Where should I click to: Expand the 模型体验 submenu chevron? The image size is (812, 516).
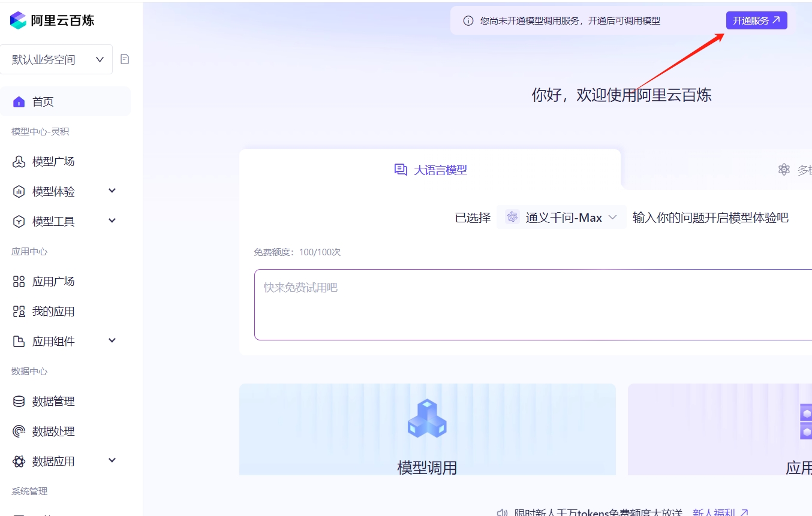tap(112, 191)
